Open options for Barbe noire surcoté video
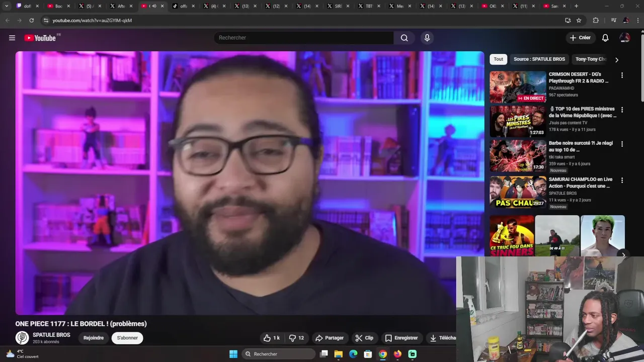644x362 pixels. click(x=622, y=144)
